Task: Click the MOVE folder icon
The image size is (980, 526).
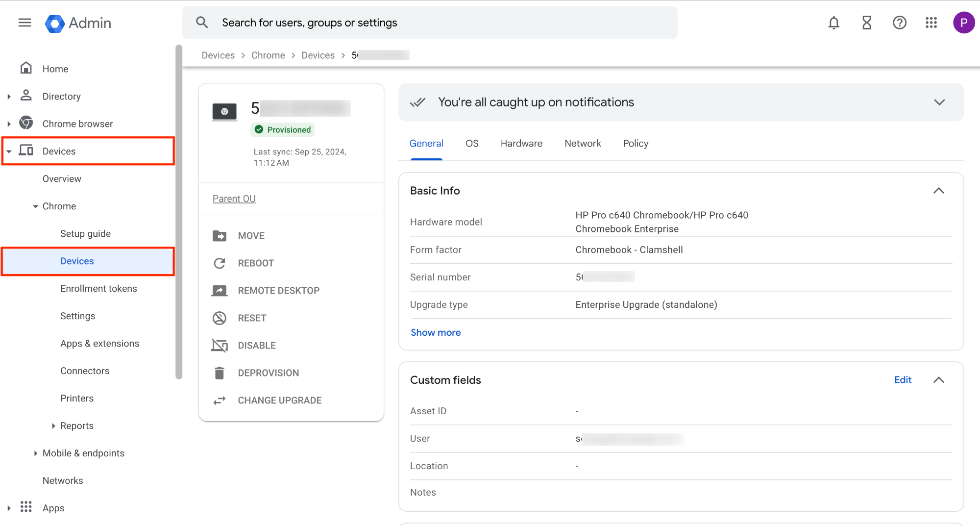Action: click(x=220, y=236)
